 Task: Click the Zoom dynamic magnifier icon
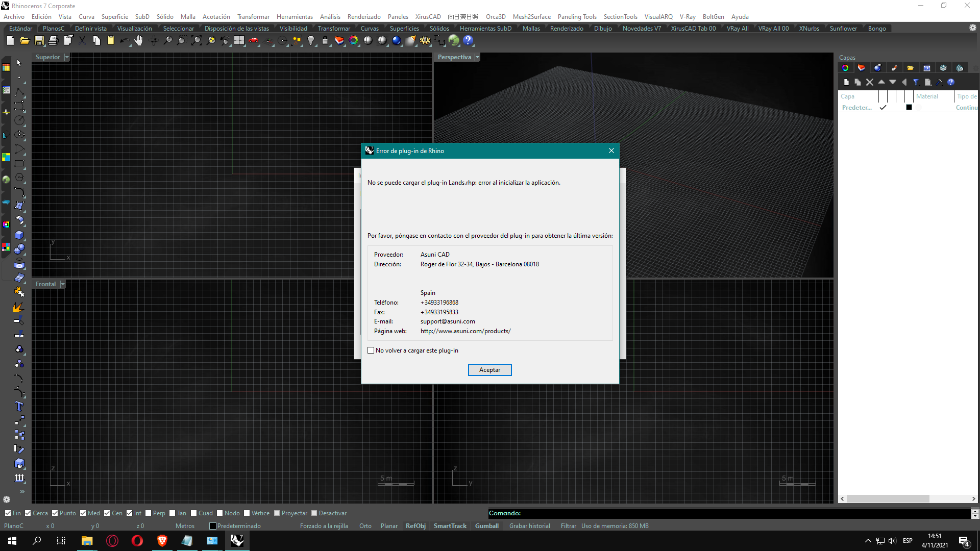[167, 40]
